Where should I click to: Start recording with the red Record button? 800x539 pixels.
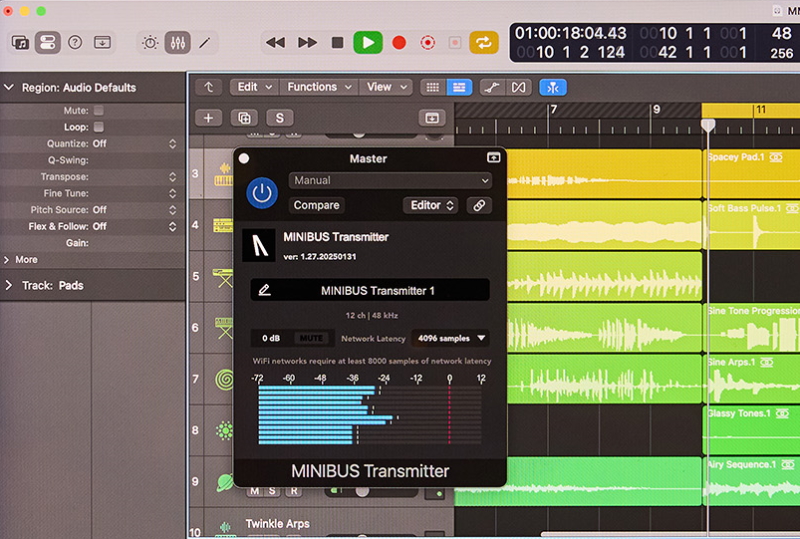coord(399,42)
